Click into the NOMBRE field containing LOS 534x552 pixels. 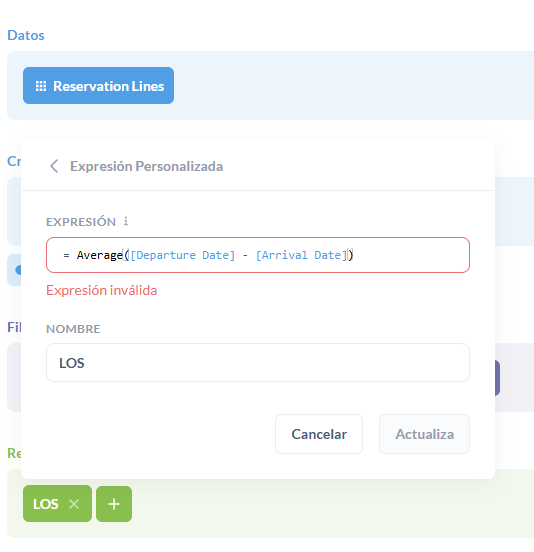point(258,363)
